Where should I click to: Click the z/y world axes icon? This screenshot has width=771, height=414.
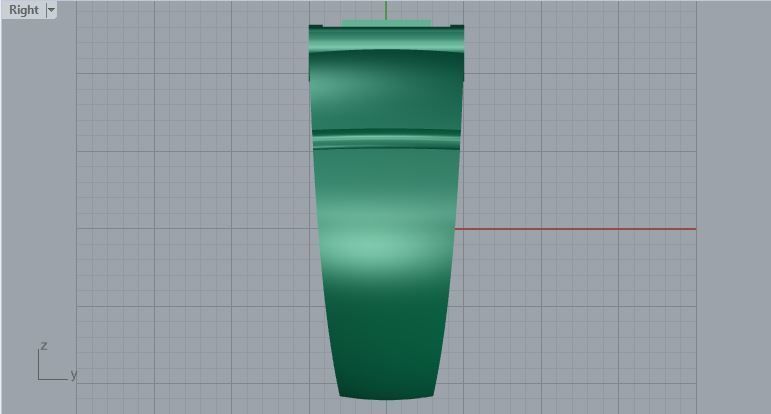click(57, 361)
